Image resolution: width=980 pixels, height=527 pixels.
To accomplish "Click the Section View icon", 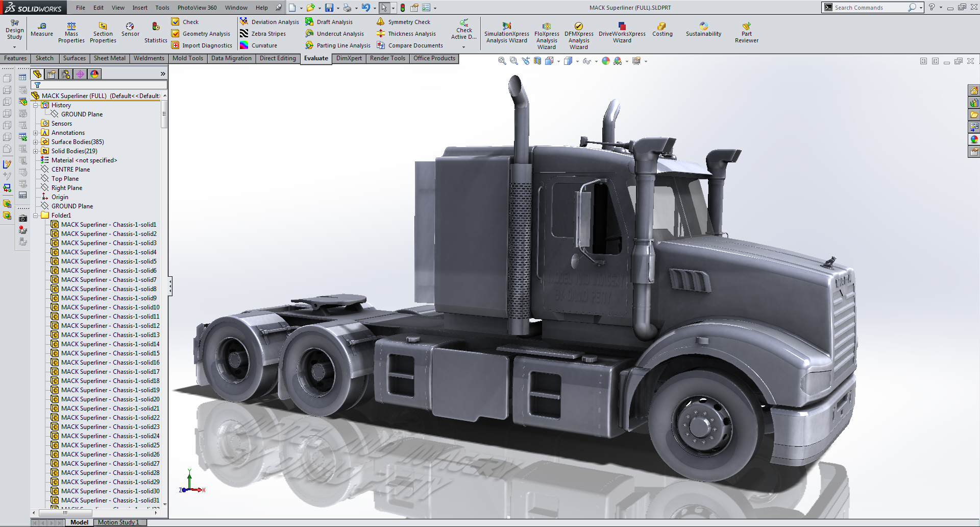I will coord(537,61).
